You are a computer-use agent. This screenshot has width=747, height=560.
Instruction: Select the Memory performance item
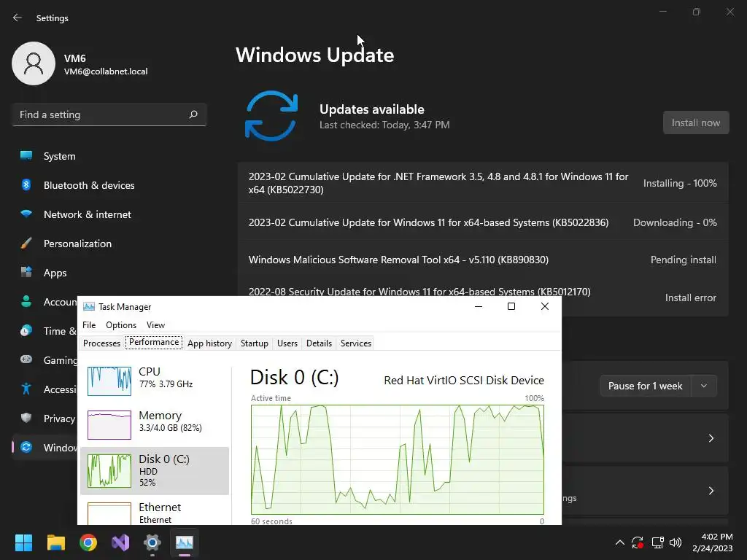(x=155, y=424)
